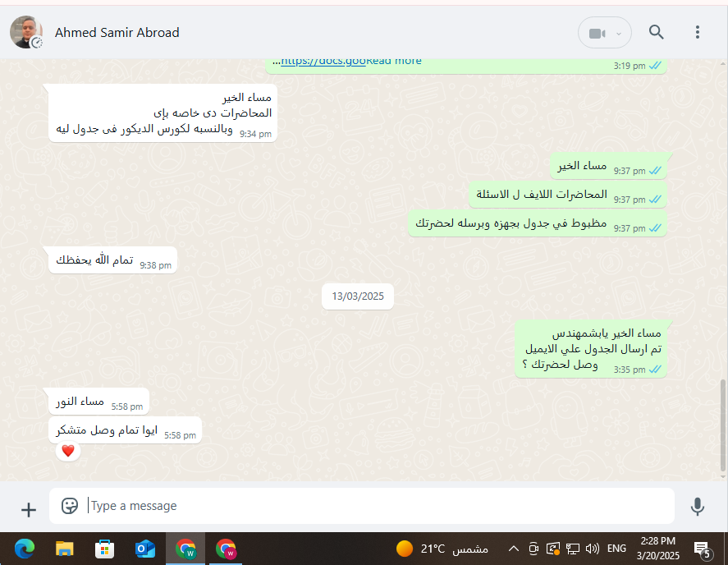
Task: Click the Meet Now tray icon
Action: tap(533, 549)
